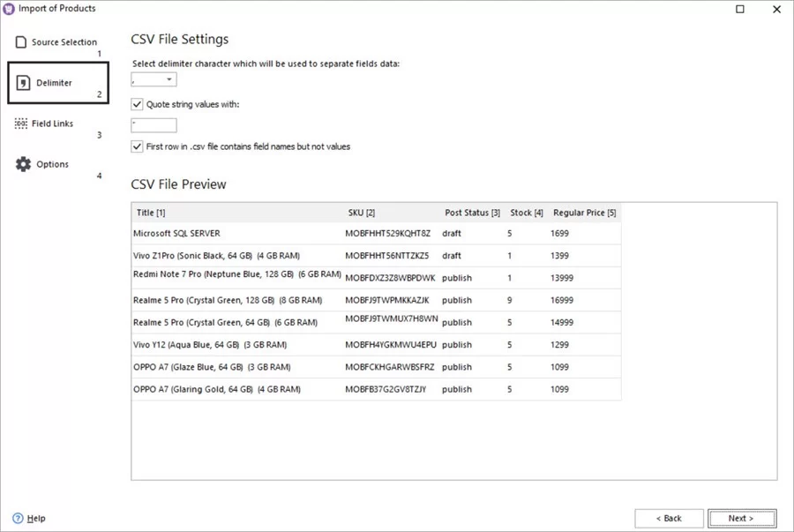Disable first row contains field names option
Viewport: 794px width, 532px height.
[137, 146]
